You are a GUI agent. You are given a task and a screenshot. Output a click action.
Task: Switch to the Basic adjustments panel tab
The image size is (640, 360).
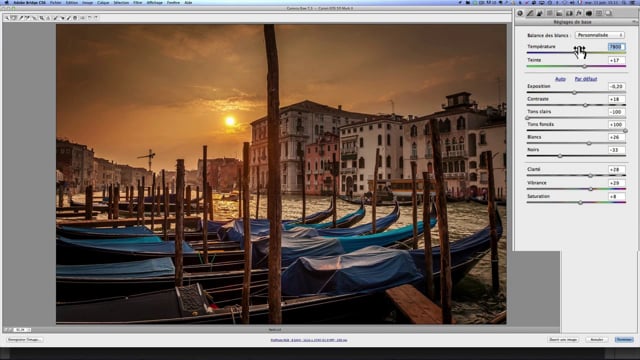(x=520, y=13)
